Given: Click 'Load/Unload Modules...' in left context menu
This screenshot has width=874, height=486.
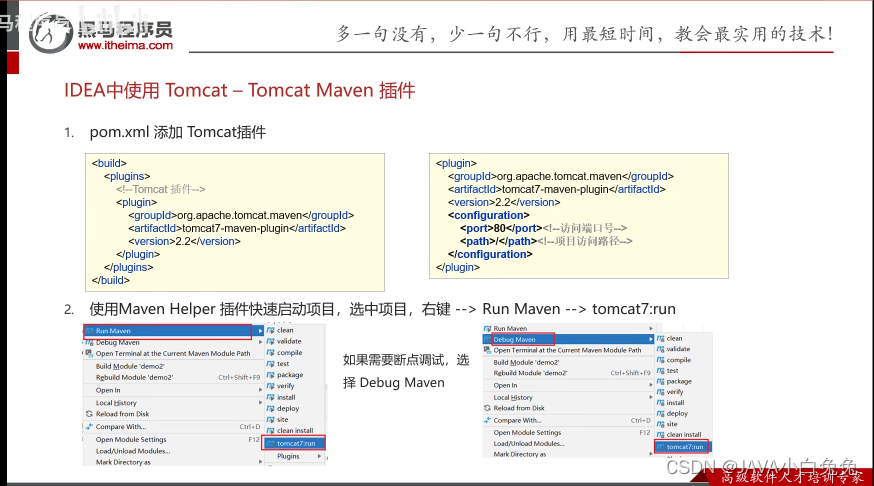Looking at the screenshot, I should [x=133, y=451].
